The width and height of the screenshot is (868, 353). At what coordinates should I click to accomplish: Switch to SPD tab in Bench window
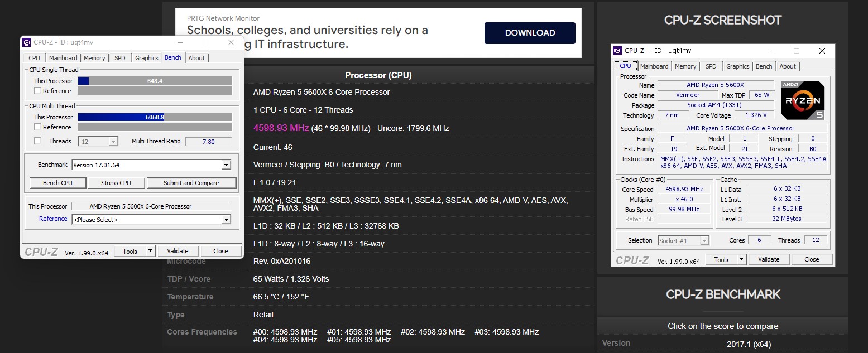click(120, 58)
